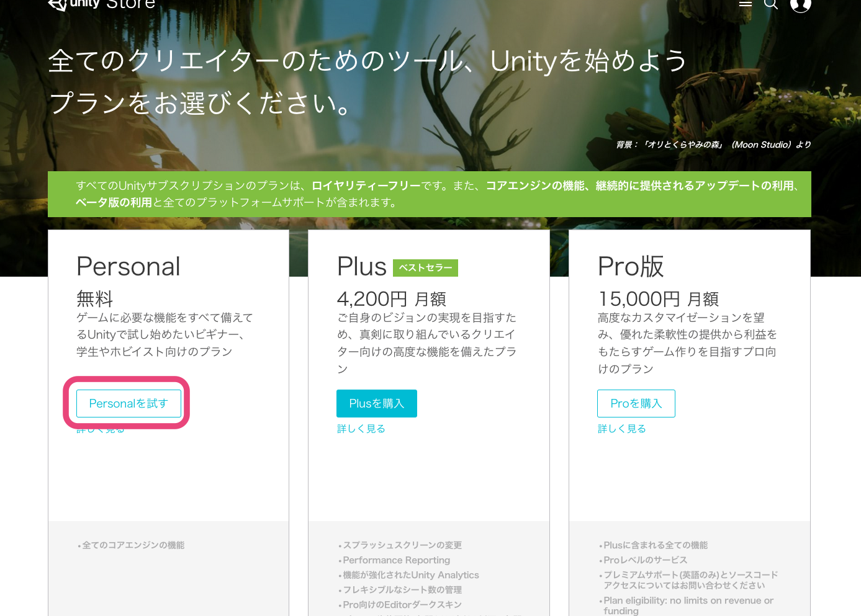Click the Personal plan description paragraph

165,334
